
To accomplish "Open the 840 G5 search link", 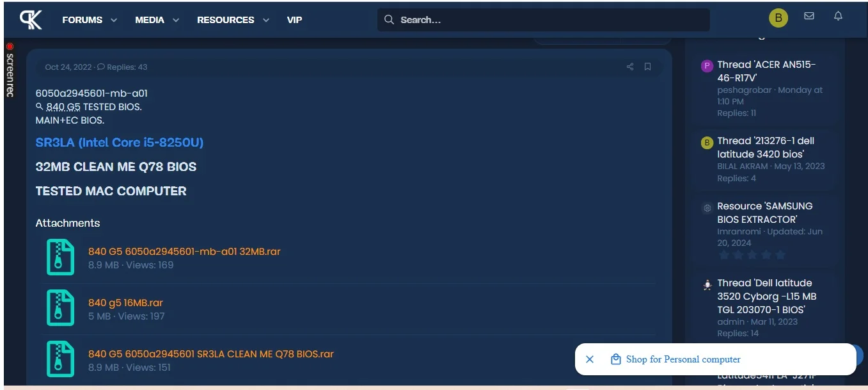I will 63,107.
